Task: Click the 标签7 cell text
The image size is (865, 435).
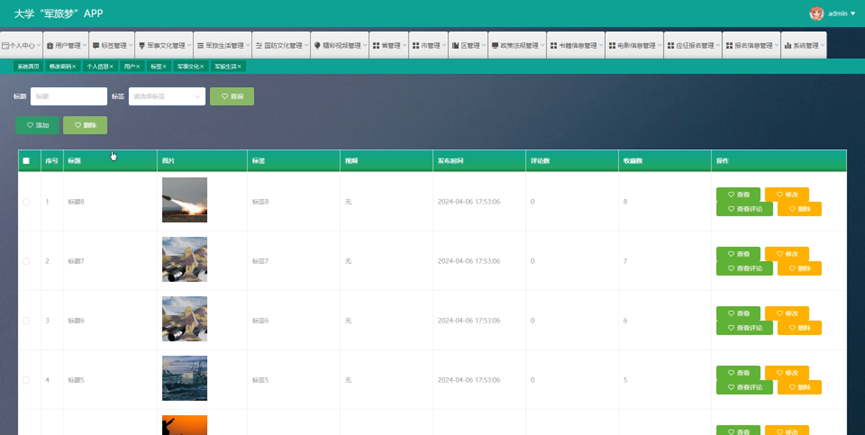Action: pyautogui.click(x=260, y=261)
